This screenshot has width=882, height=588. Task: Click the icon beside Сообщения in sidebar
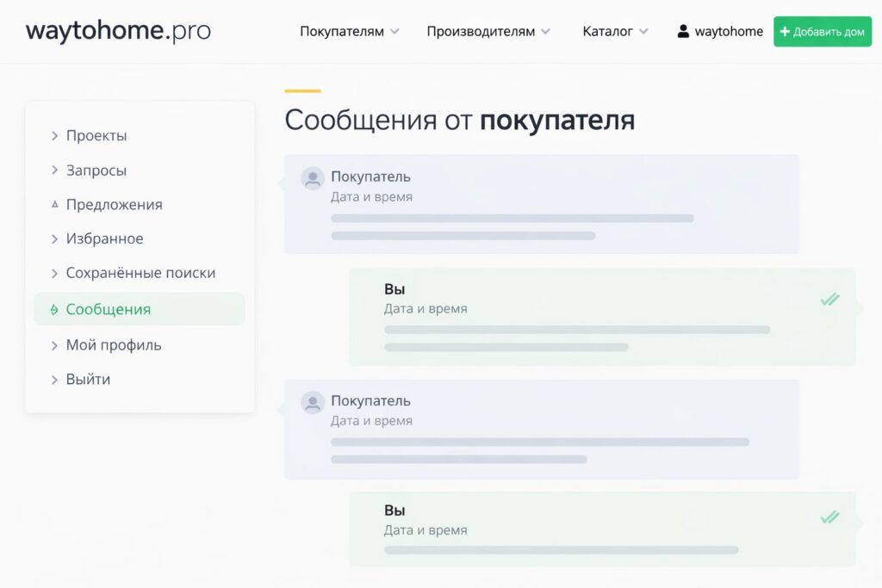click(54, 310)
